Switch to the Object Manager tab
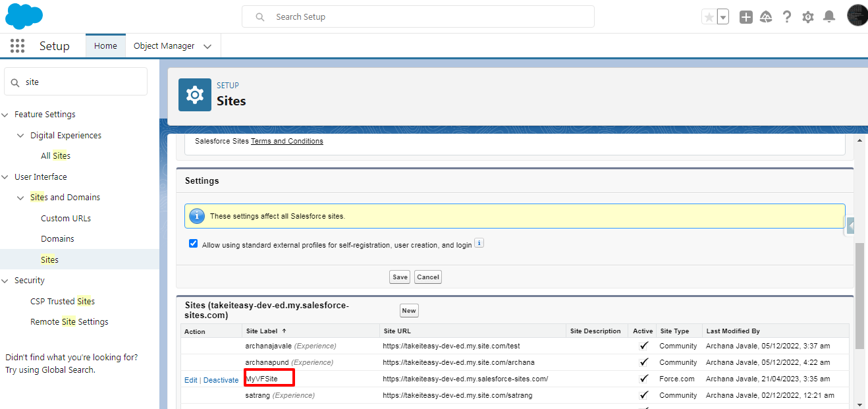 point(164,46)
